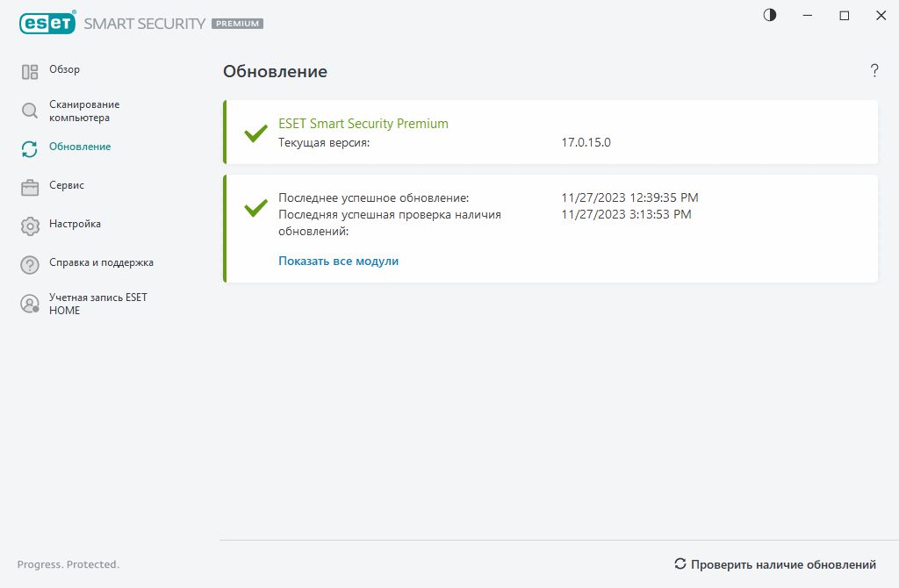The width and height of the screenshot is (899, 588).
Task: Click the ESET Smart Security Premium title link
Action: [363, 124]
